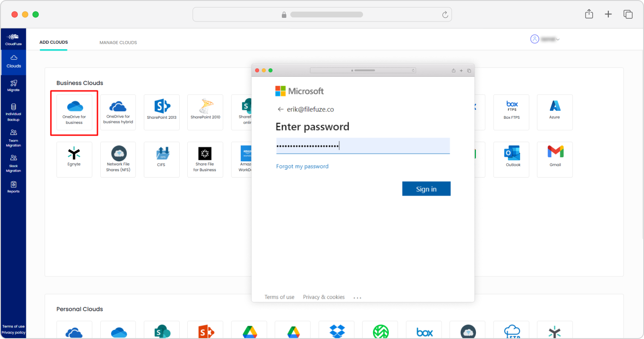Image resolution: width=644 pixels, height=339 pixels.
Task: Open Privacy policy in the CloudFuze sidebar
Action: click(x=13, y=332)
